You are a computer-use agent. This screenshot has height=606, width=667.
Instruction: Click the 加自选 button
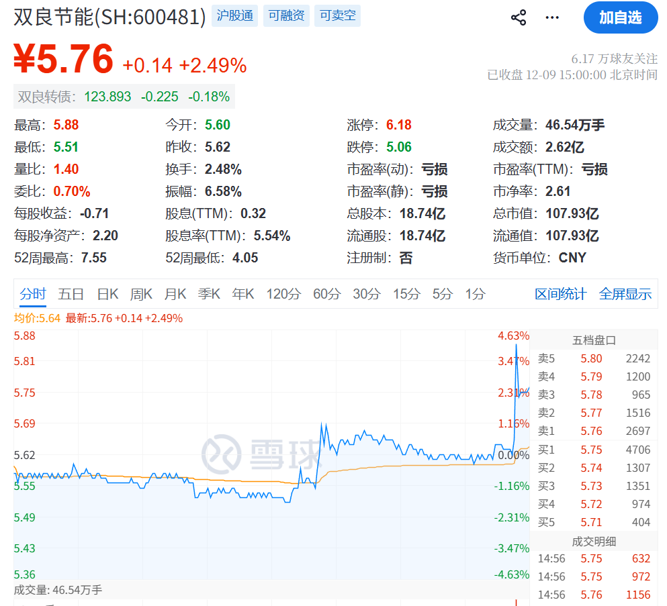[620, 17]
